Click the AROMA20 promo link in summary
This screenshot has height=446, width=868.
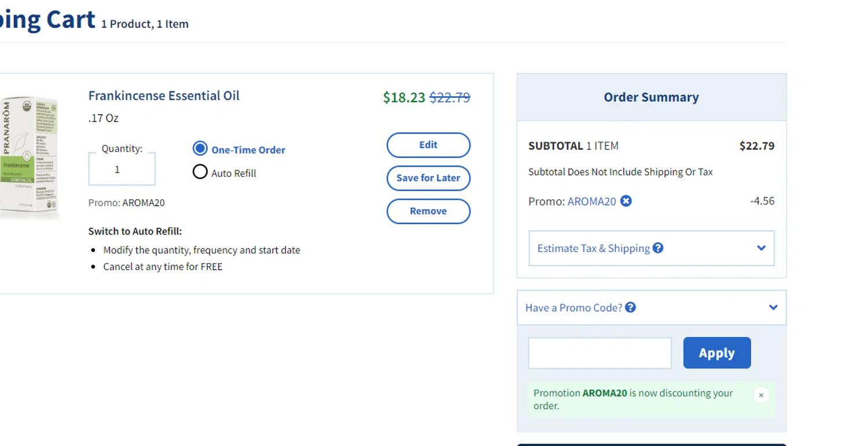pos(591,202)
